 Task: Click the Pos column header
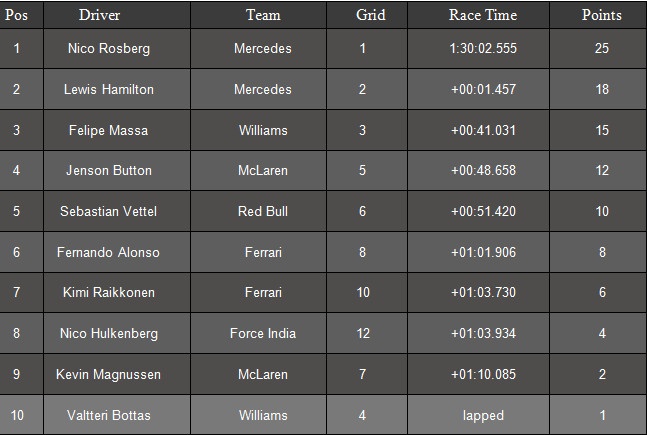20,15
